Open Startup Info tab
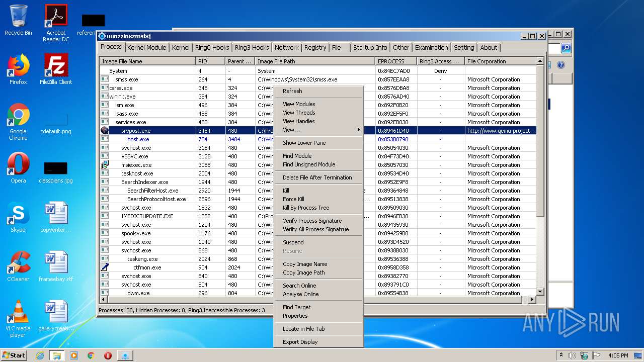644x362 pixels. point(370,47)
